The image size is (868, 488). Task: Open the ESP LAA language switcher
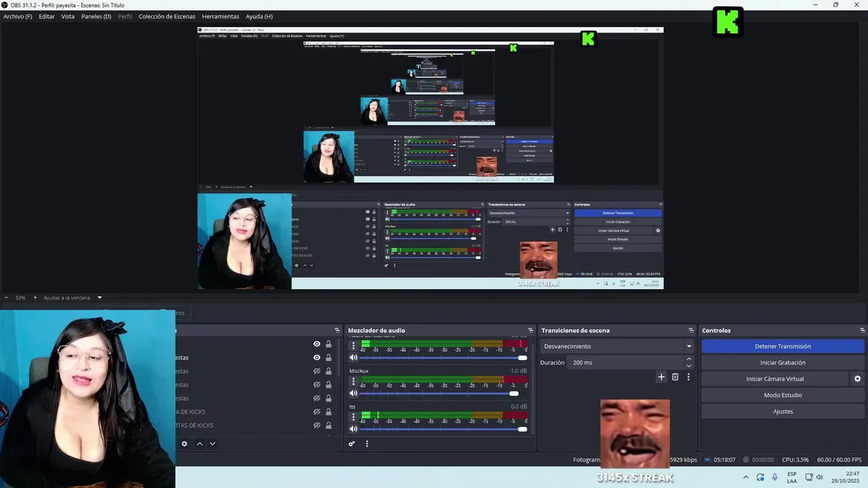click(x=792, y=478)
